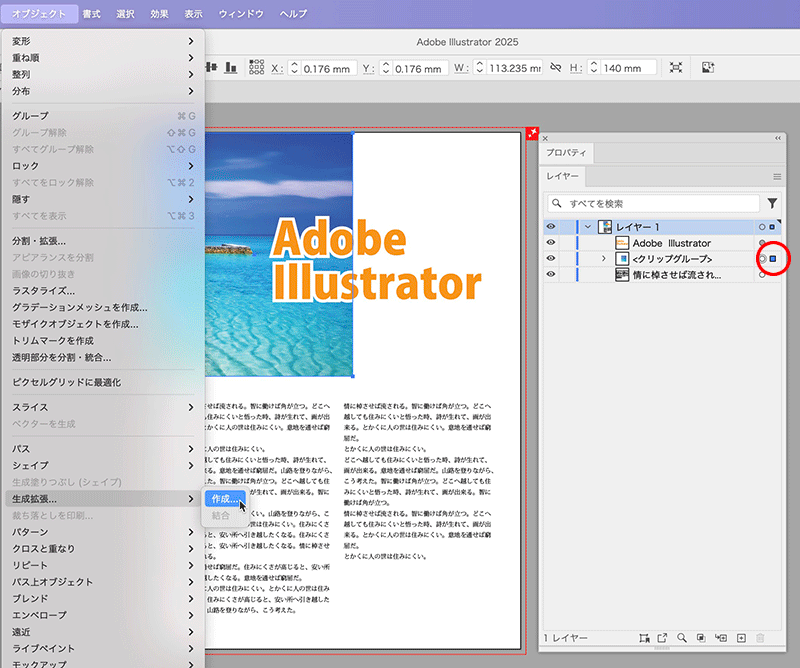Viewport: 800px width, 668px height.
Task: Click the Y position stepper arrows
Action: click(386, 67)
